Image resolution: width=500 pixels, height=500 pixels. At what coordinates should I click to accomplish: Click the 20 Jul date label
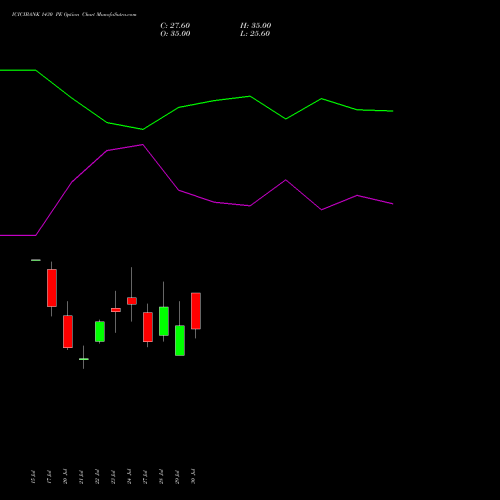(65, 477)
